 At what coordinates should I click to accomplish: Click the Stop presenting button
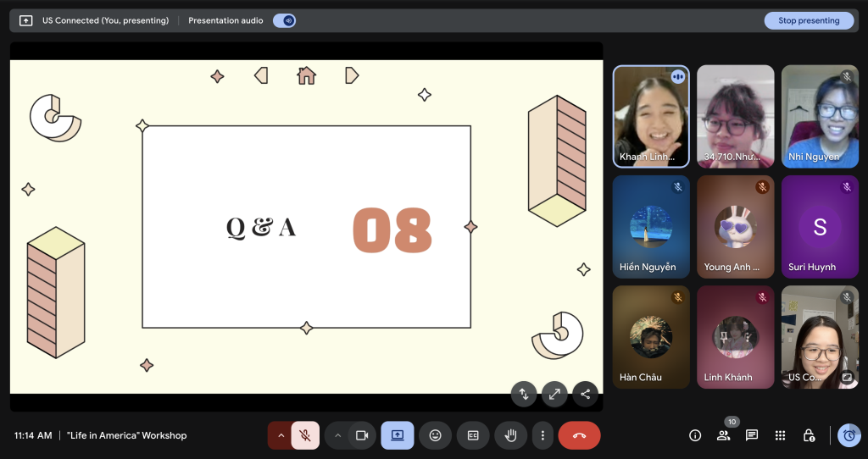pyautogui.click(x=809, y=20)
